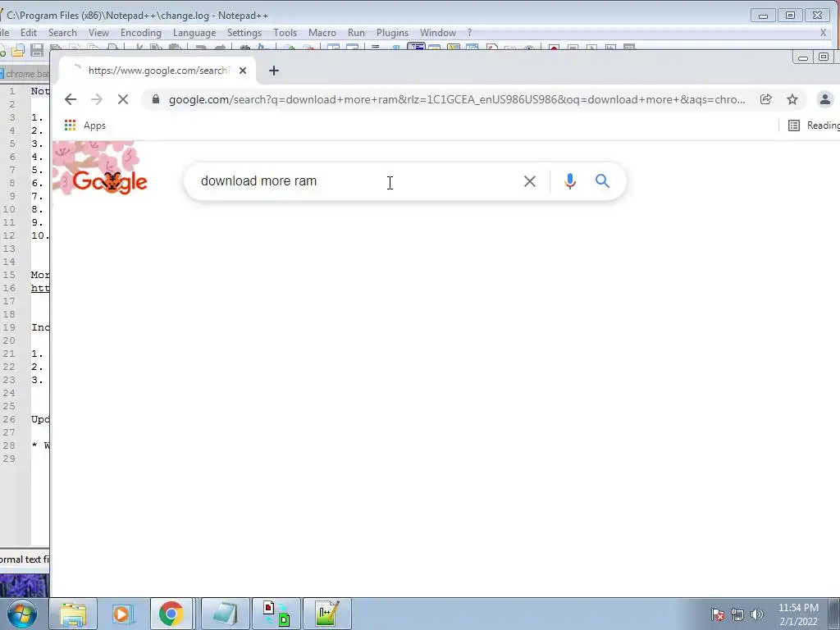Start voice search with the microphone
The image size is (840, 630).
coord(570,181)
